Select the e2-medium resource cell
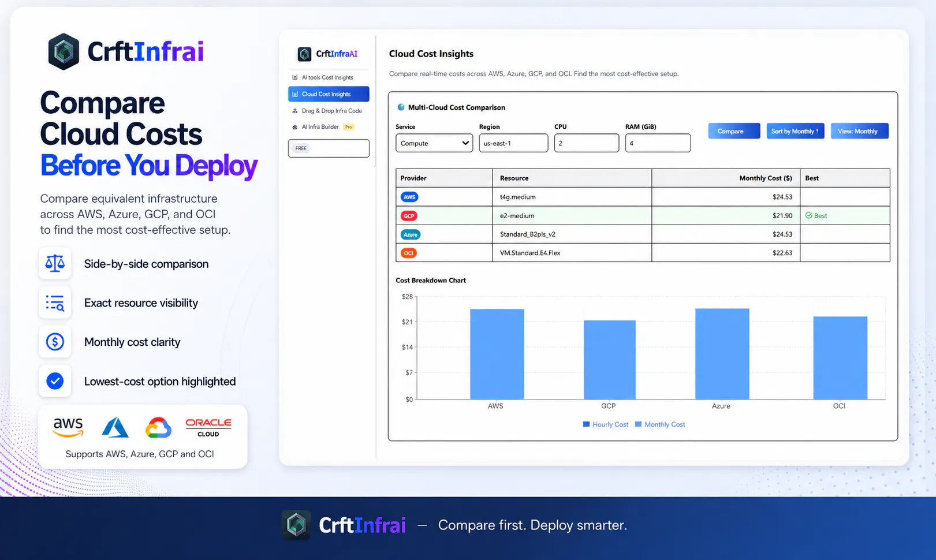Viewport: 936px width, 560px height. pyautogui.click(x=572, y=215)
